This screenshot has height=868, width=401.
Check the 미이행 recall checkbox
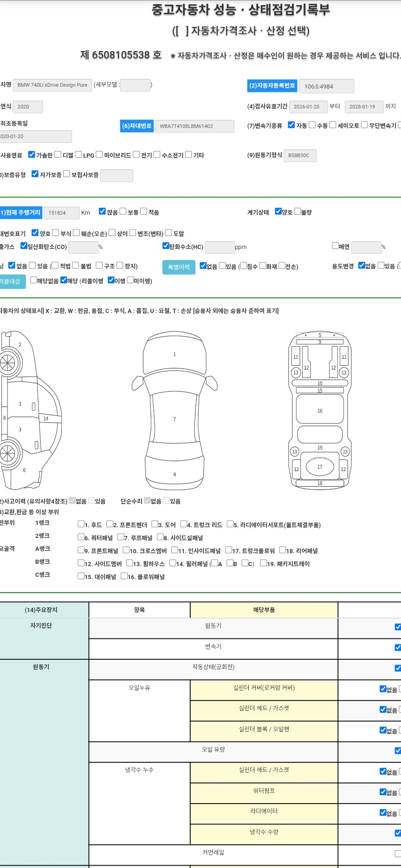pos(130,280)
